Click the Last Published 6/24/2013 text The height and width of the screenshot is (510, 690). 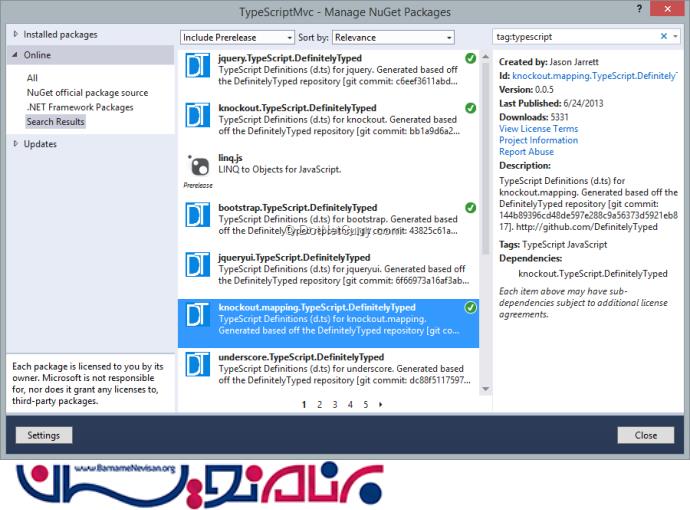click(551, 103)
